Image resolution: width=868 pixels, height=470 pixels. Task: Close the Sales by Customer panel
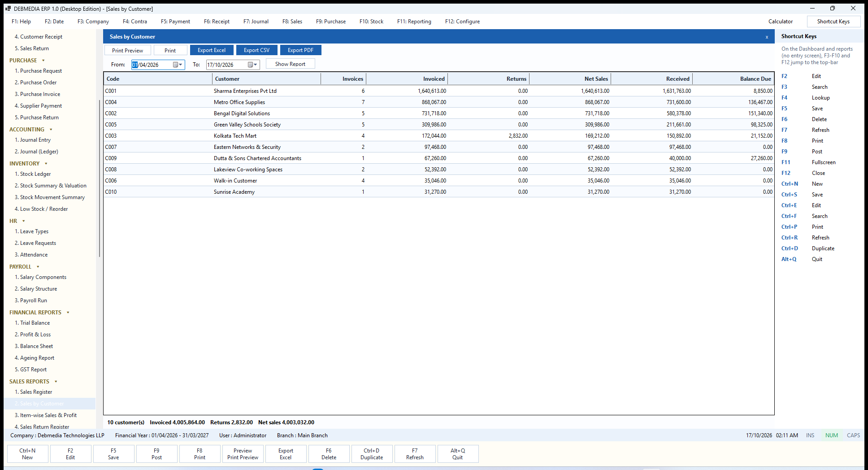pos(767,37)
